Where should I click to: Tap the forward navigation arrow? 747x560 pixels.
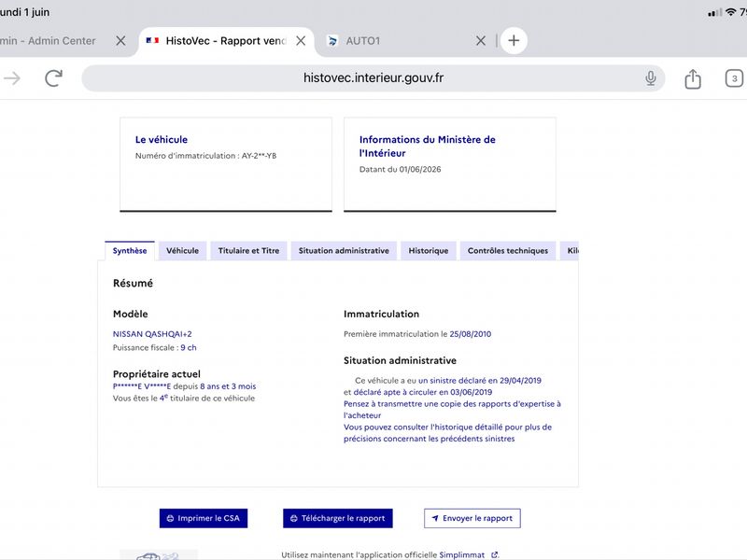coord(12,78)
